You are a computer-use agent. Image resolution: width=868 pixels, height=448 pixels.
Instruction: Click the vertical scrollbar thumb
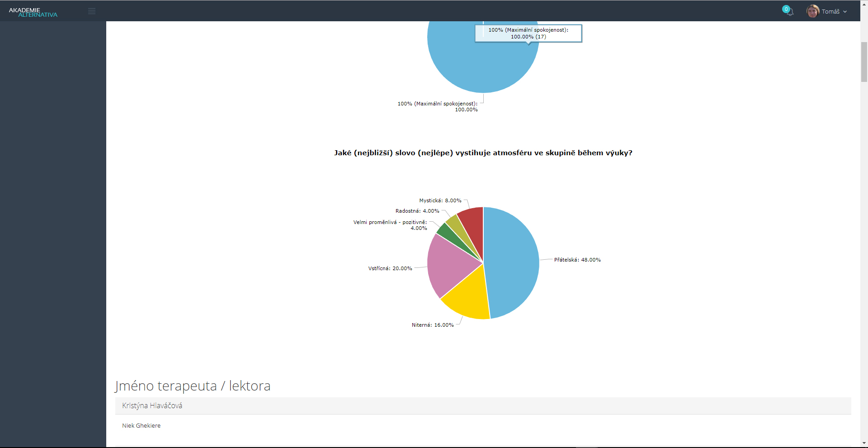(x=864, y=62)
